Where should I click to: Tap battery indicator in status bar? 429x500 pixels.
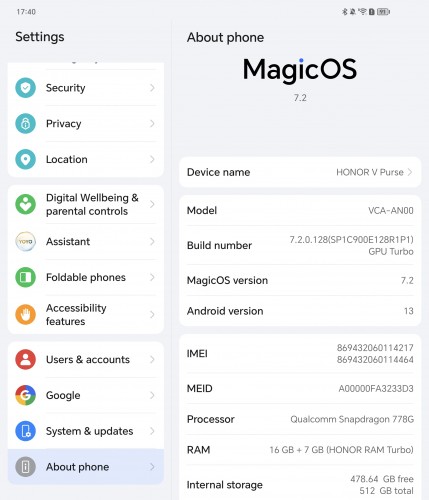tap(383, 12)
